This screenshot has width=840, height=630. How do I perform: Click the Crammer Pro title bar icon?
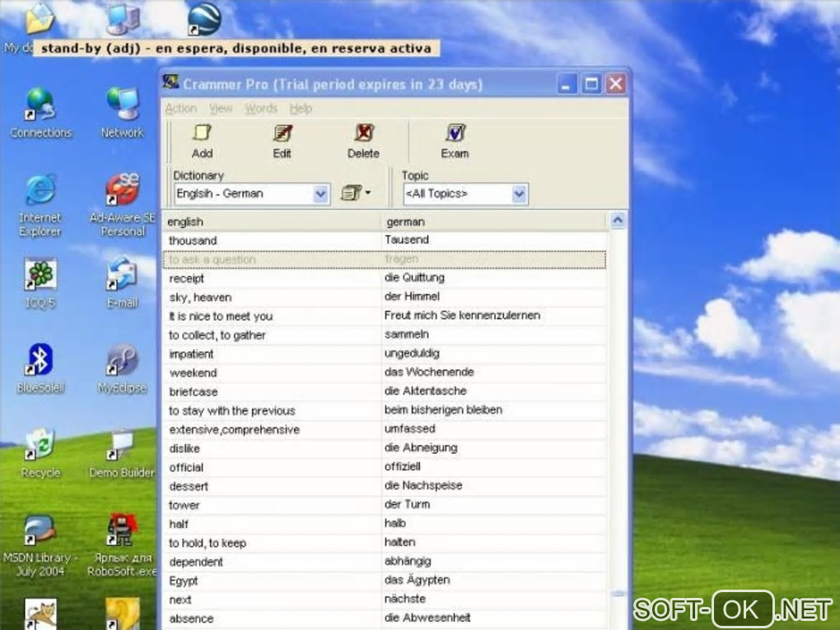pyautogui.click(x=171, y=82)
